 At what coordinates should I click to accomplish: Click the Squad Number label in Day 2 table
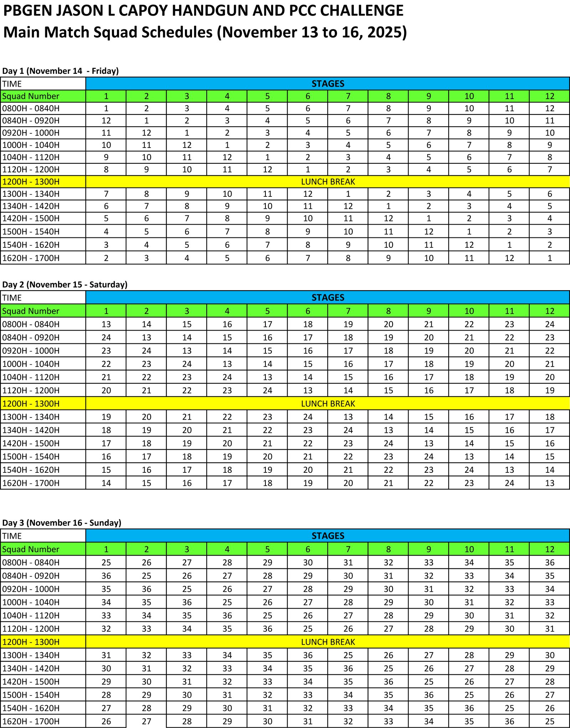tap(31, 311)
